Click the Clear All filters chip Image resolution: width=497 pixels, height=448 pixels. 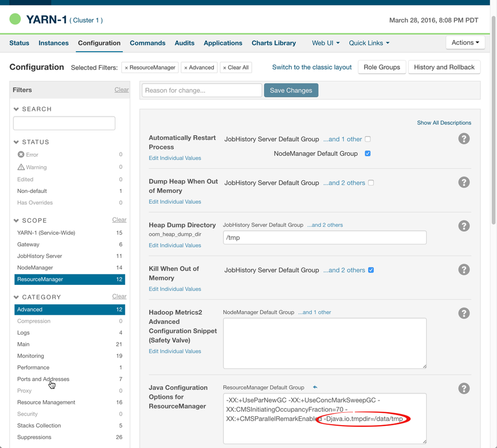point(236,68)
